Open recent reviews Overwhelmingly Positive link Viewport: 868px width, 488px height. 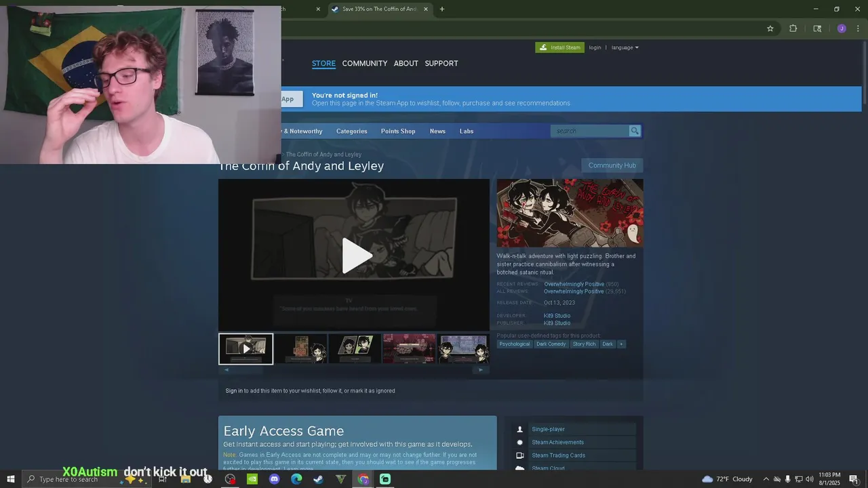574,284
